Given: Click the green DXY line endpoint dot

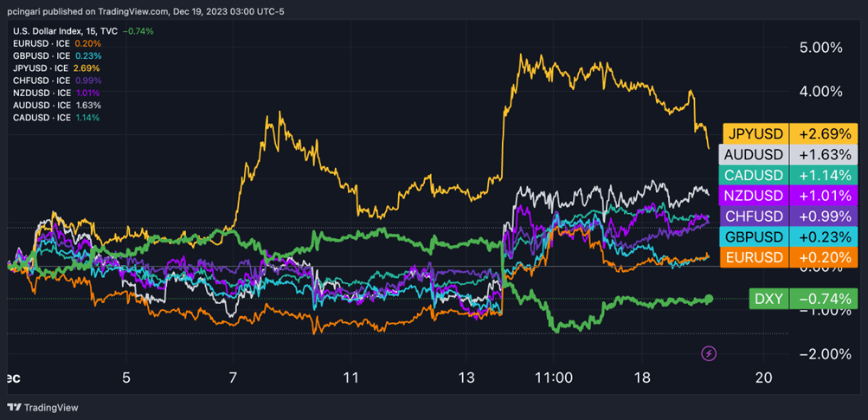Looking at the screenshot, I should 709,299.
